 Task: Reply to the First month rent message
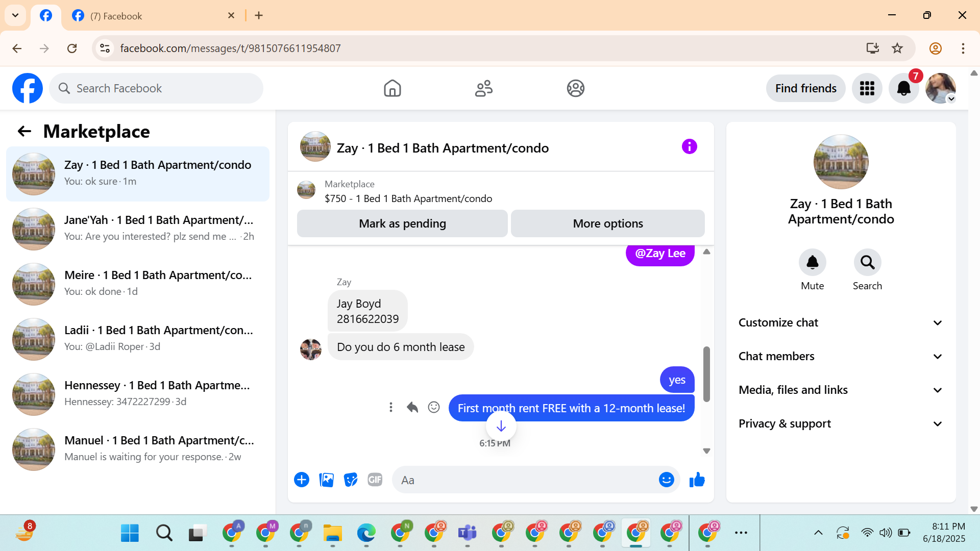coord(412,407)
